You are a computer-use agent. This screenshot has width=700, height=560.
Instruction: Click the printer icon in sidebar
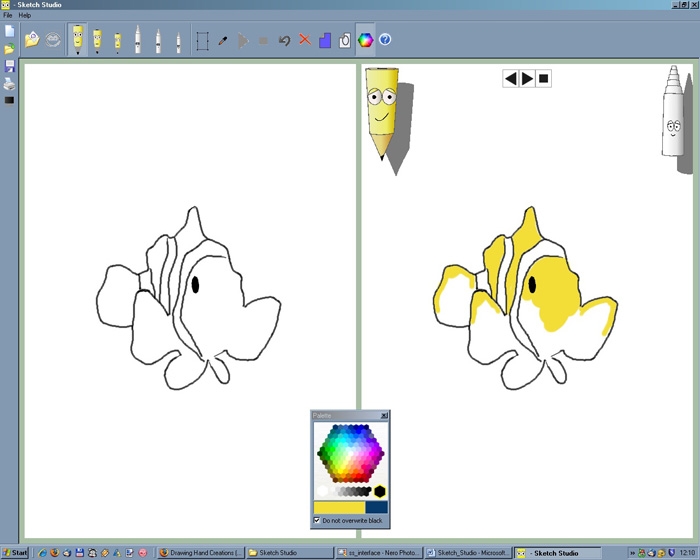click(x=10, y=84)
